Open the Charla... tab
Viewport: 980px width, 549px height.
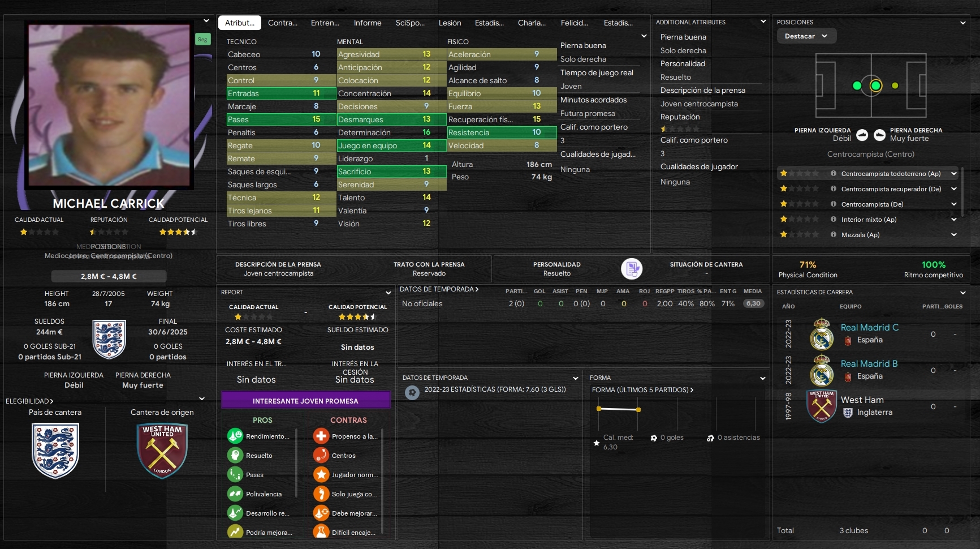pos(532,23)
